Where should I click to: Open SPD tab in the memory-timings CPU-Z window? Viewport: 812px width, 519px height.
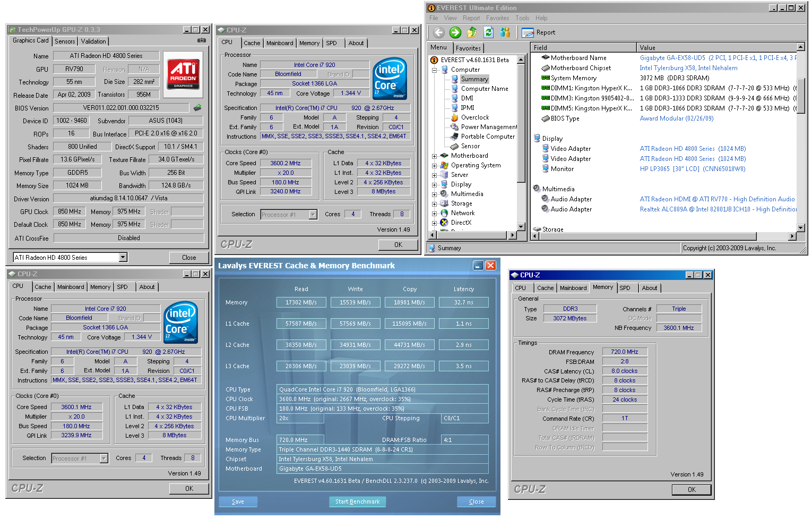625,288
